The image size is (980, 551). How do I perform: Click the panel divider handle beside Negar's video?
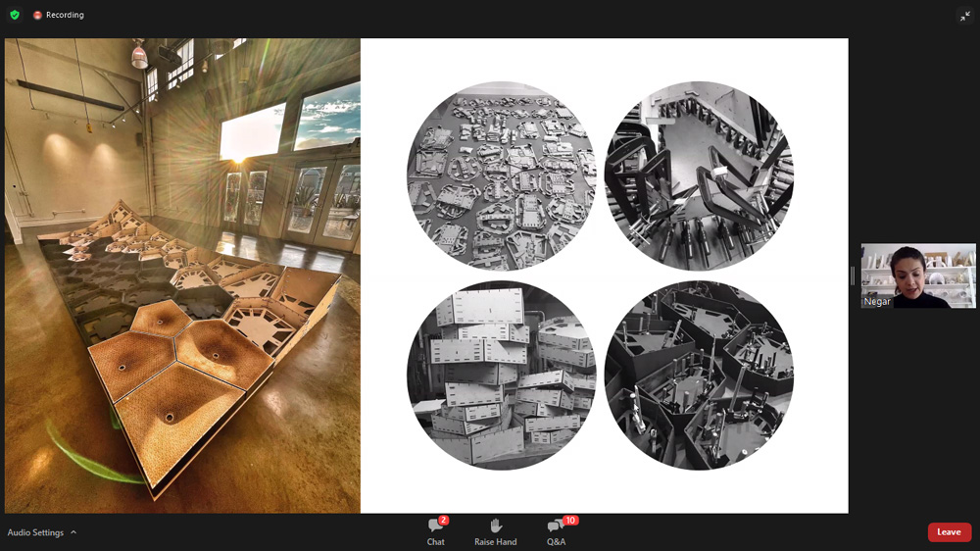point(853,275)
